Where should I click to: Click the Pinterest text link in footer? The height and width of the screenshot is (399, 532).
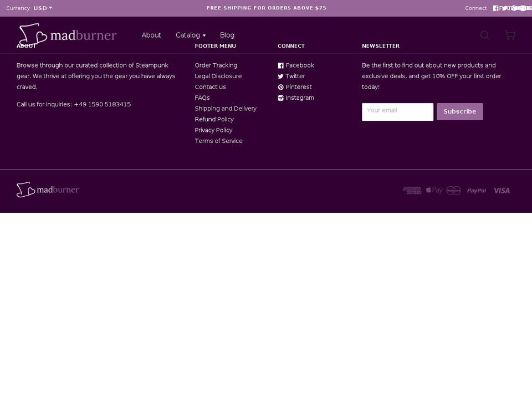click(x=299, y=87)
